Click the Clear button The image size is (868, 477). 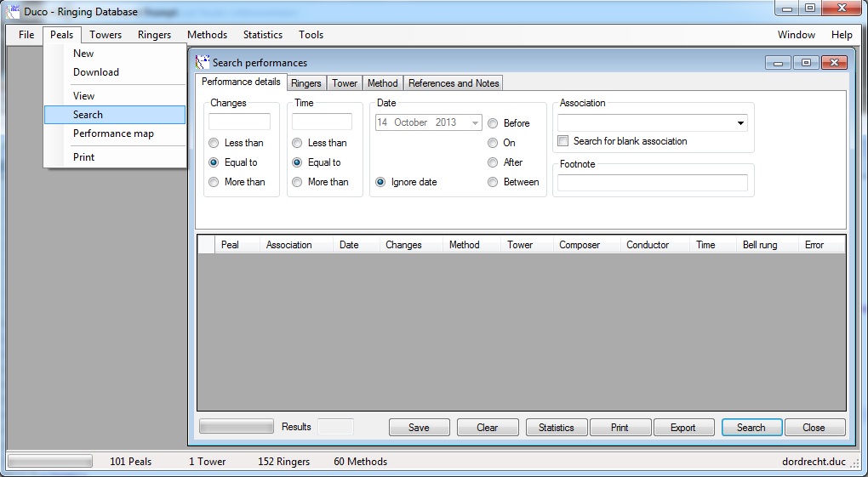tap(487, 428)
